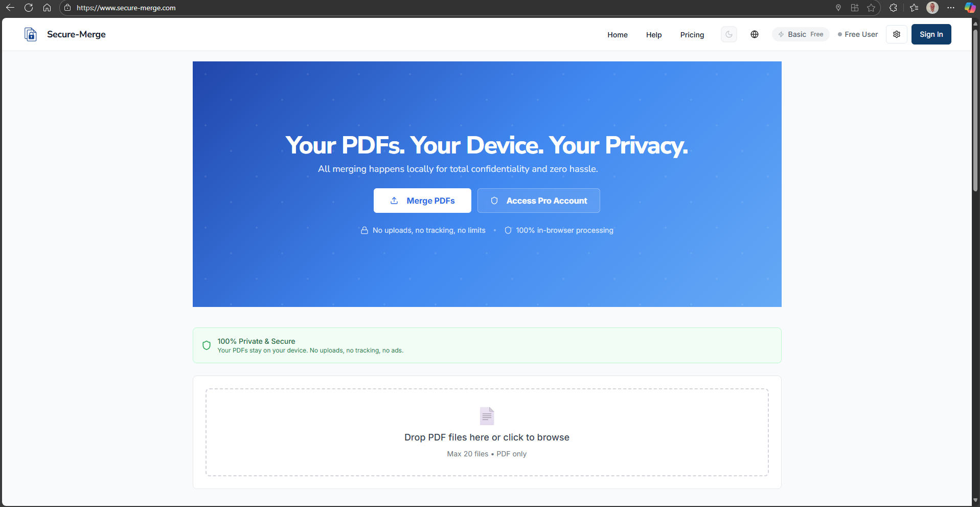Click the Secure-Merge padlock logo icon
The width and height of the screenshot is (980, 507).
coord(31,34)
